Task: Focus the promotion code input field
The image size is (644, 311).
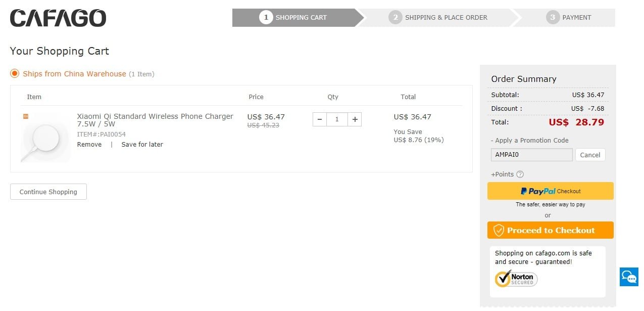Action: [531, 155]
